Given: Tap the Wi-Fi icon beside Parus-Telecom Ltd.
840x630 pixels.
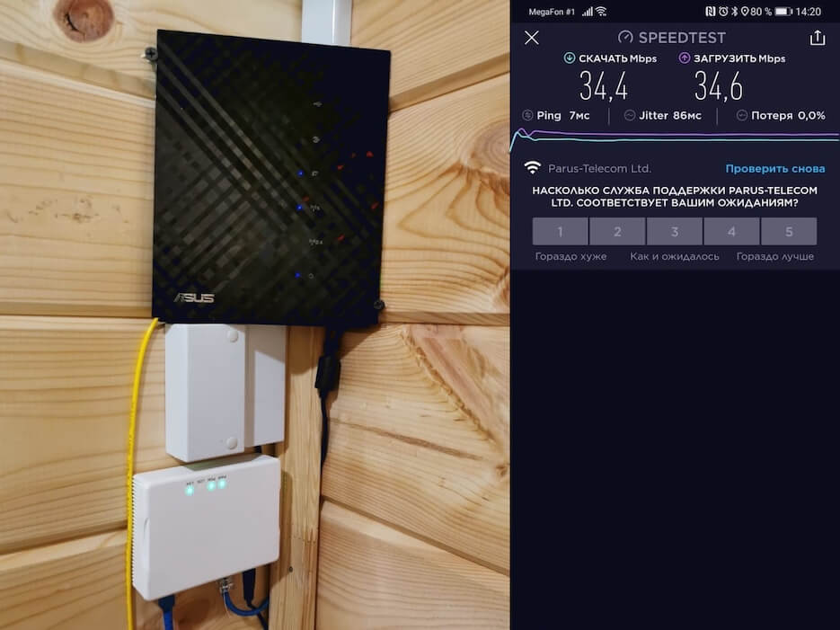Looking at the screenshot, I should 532,168.
